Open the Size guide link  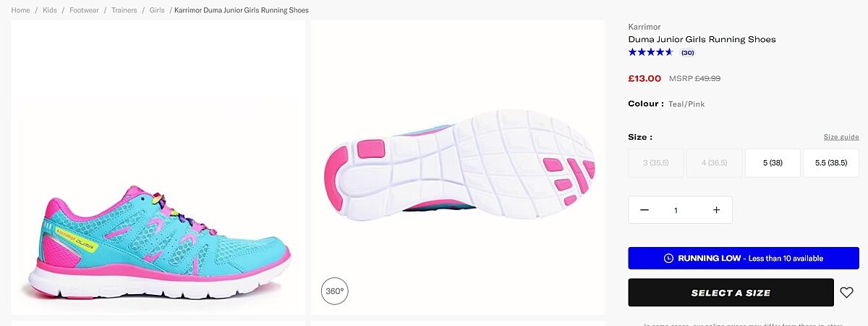[841, 137]
